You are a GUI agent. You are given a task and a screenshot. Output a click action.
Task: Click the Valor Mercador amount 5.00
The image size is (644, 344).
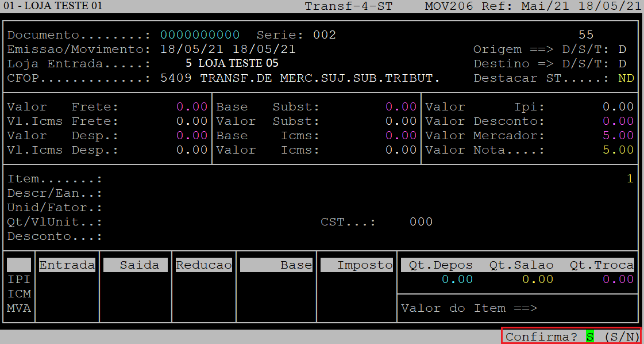click(618, 136)
